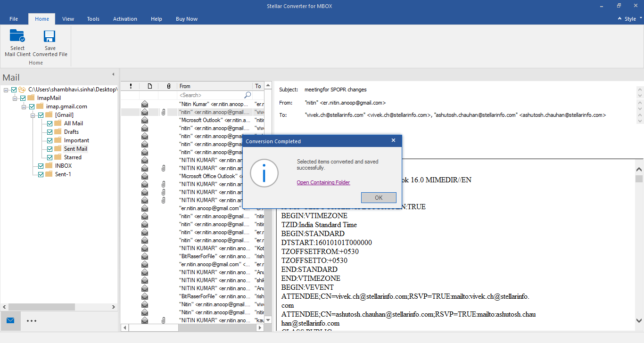Uncheck the [Gmail] folder checkbox
644x343 pixels.
pyautogui.click(x=41, y=115)
